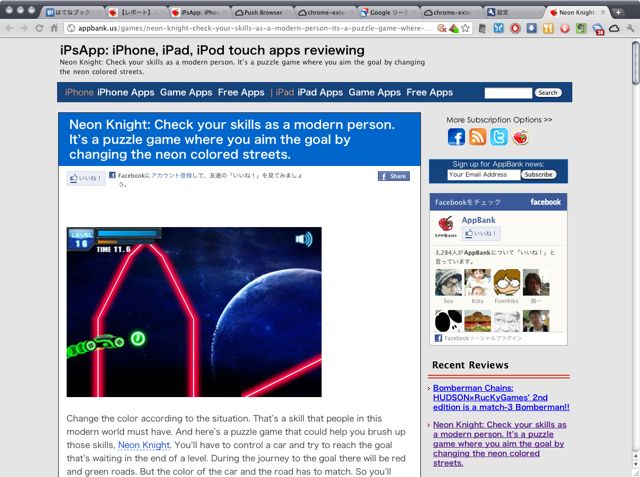Open the Twitter subscription icon
Screen dimensions: 640x477
[x=499, y=137]
